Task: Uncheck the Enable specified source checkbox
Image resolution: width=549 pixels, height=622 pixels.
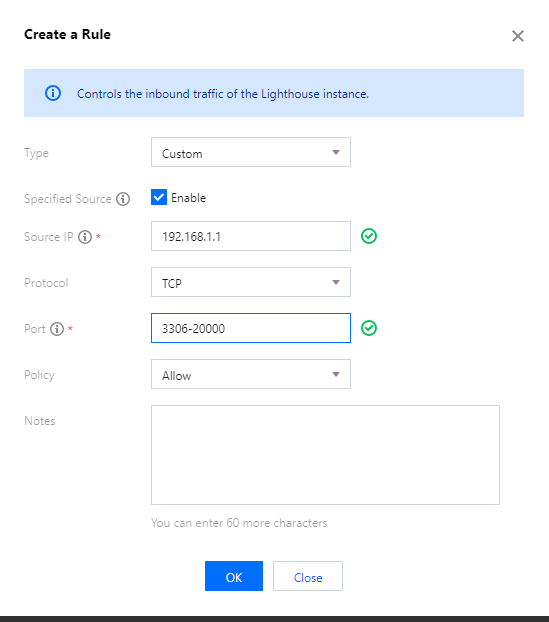Action: click(159, 197)
